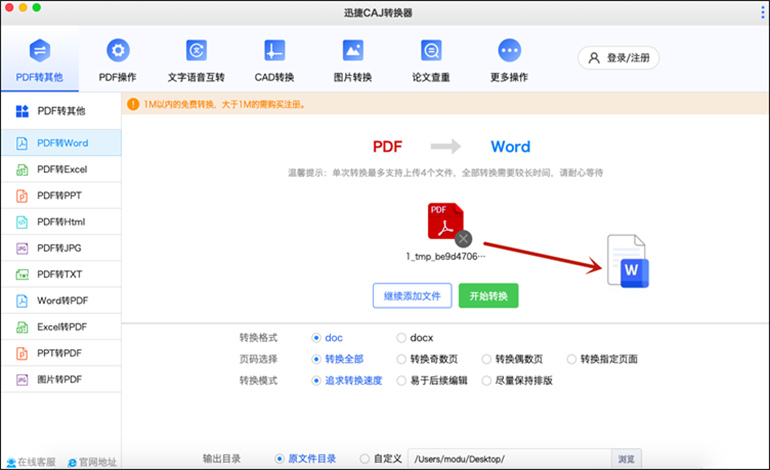Choose 转换奇数页 page option
The width and height of the screenshot is (770, 470).
click(401, 359)
